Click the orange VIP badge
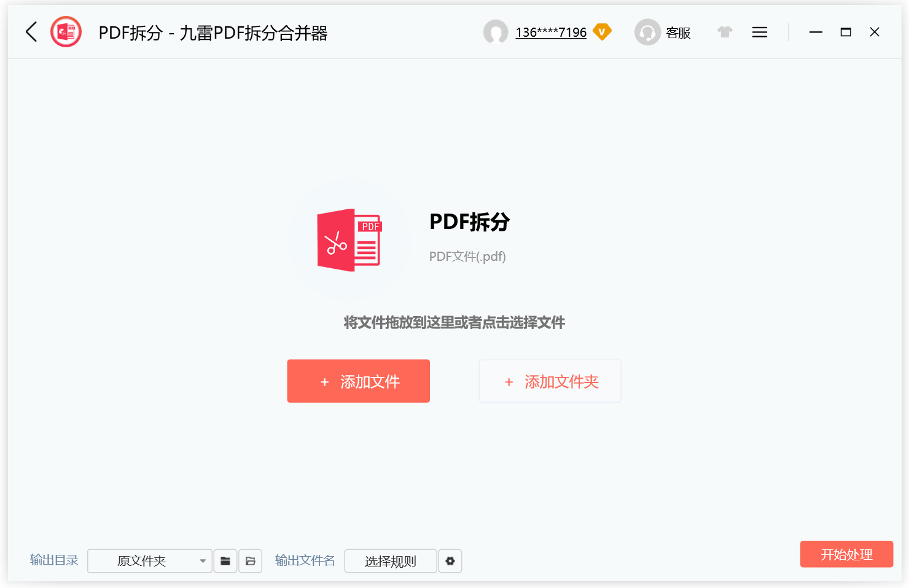909x588 pixels. [x=603, y=32]
